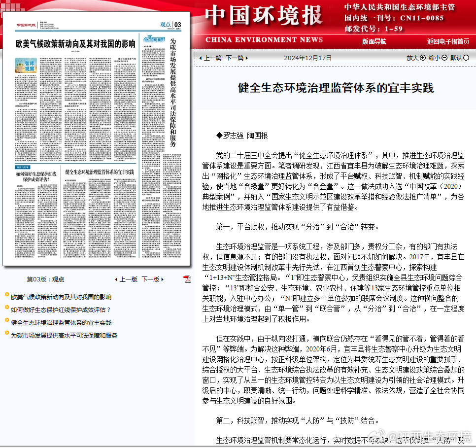This screenshot has height=448, width=476.
Task: Click the 智库观察 image on page thumbnail
Action: (x=26, y=65)
